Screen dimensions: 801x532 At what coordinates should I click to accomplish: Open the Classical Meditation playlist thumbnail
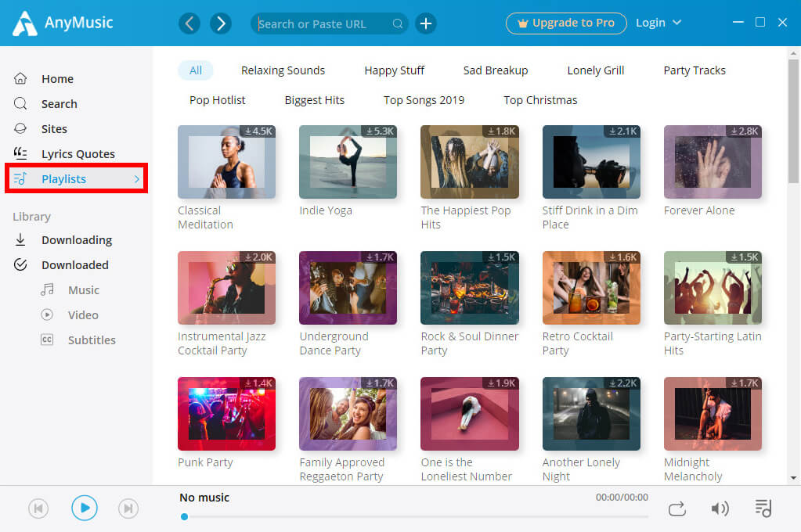(x=227, y=162)
